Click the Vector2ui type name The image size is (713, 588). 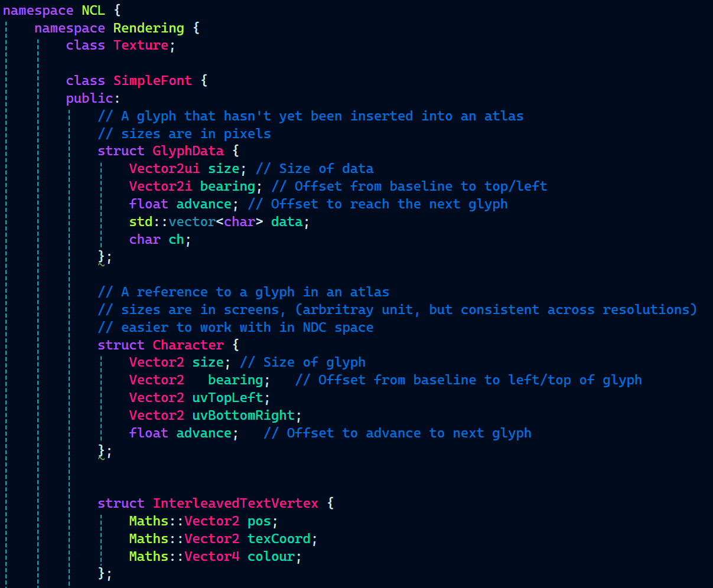164,169
